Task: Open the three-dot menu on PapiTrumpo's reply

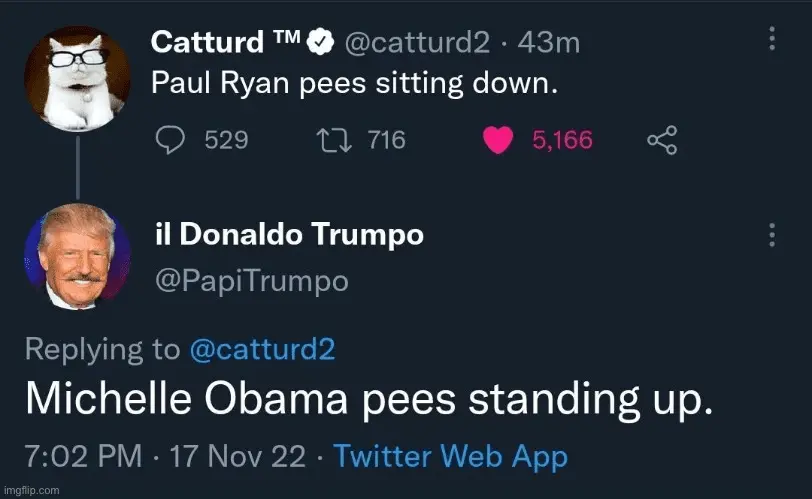Action: point(771,235)
